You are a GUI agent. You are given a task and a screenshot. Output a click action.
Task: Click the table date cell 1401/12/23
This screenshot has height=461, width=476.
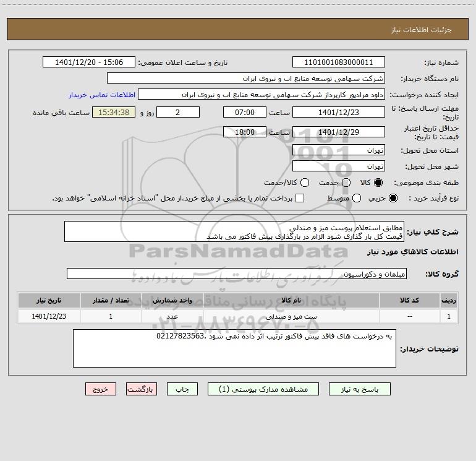click(49, 316)
